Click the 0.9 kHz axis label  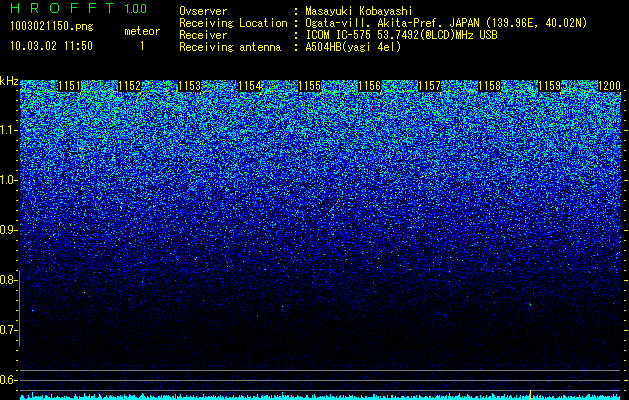(7, 230)
